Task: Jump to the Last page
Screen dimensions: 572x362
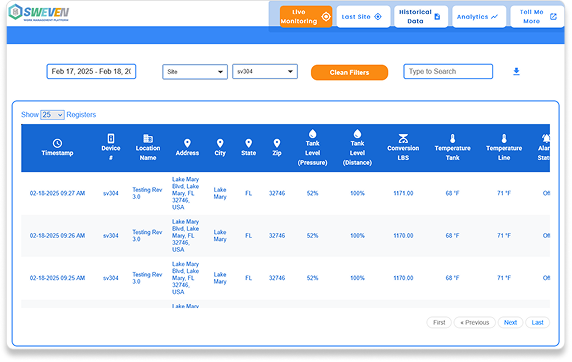Action: pyautogui.click(x=537, y=323)
